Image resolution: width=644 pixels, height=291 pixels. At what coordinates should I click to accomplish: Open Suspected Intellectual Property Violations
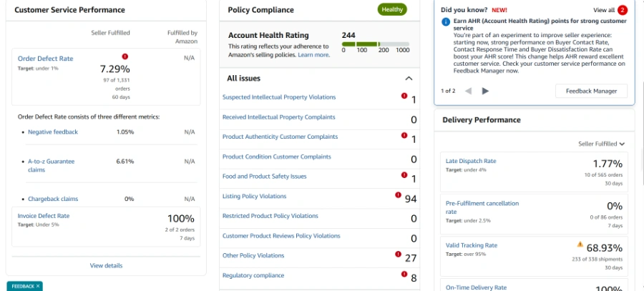(x=279, y=97)
